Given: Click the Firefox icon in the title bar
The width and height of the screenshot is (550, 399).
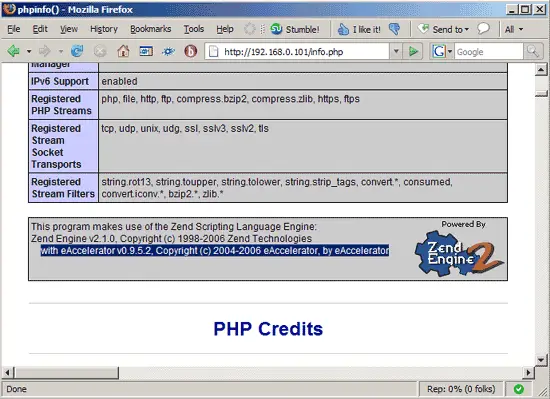Looking at the screenshot, I should (9, 8).
